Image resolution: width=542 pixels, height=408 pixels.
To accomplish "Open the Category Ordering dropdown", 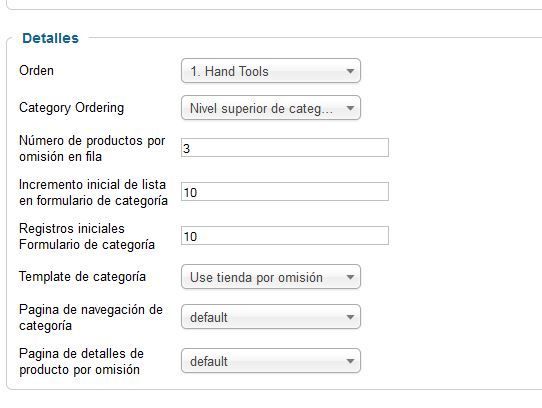I will tap(271, 108).
